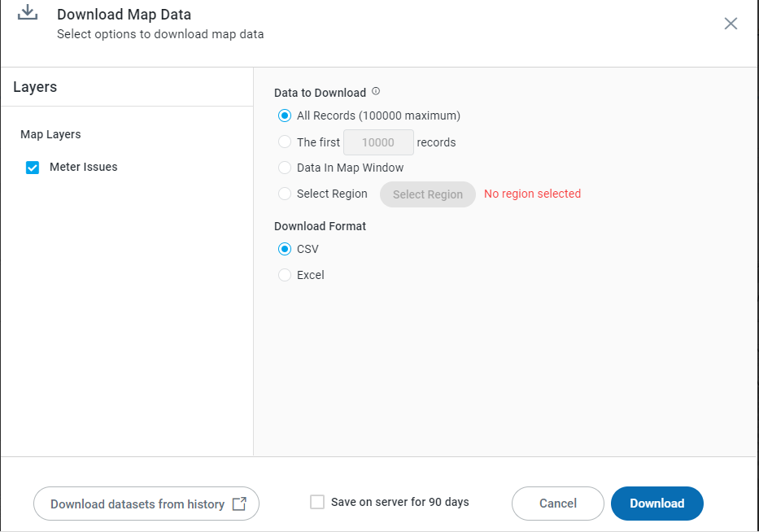Screen dimensions: 759x532
Task: Click the Map Layers group label
Action: tap(50, 134)
